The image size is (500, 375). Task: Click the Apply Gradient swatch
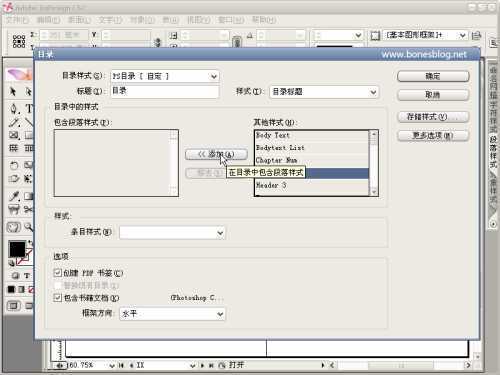coord(21,289)
